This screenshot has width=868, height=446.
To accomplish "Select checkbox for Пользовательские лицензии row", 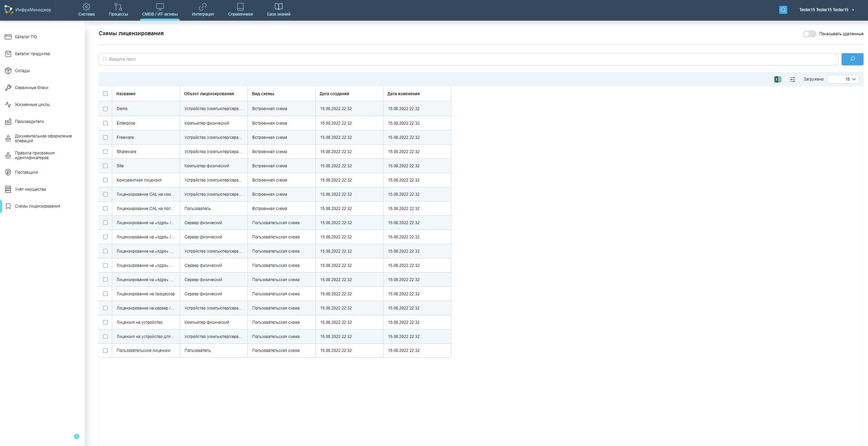I will pyautogui.click(x=105, y=351).
